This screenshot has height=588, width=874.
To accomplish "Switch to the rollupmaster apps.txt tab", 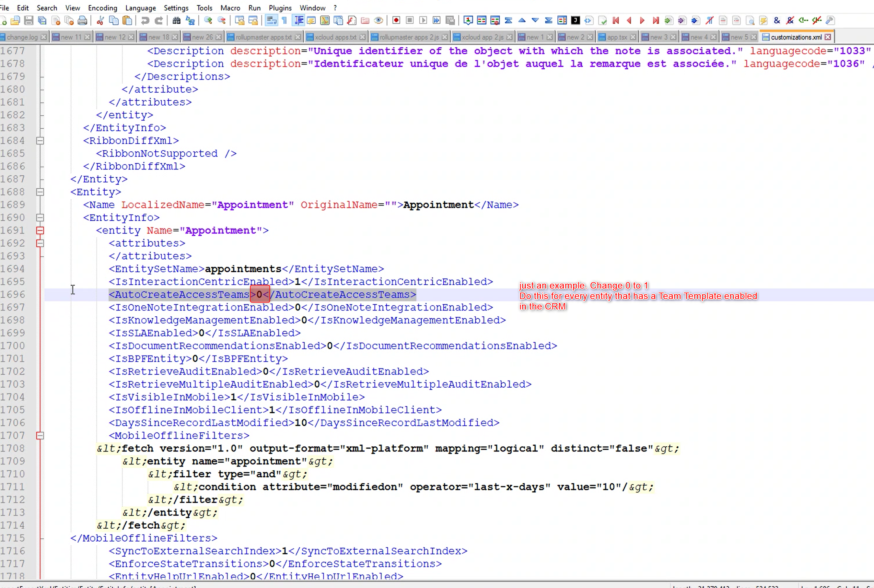I will pyautogui.click(x=263, y=37).
